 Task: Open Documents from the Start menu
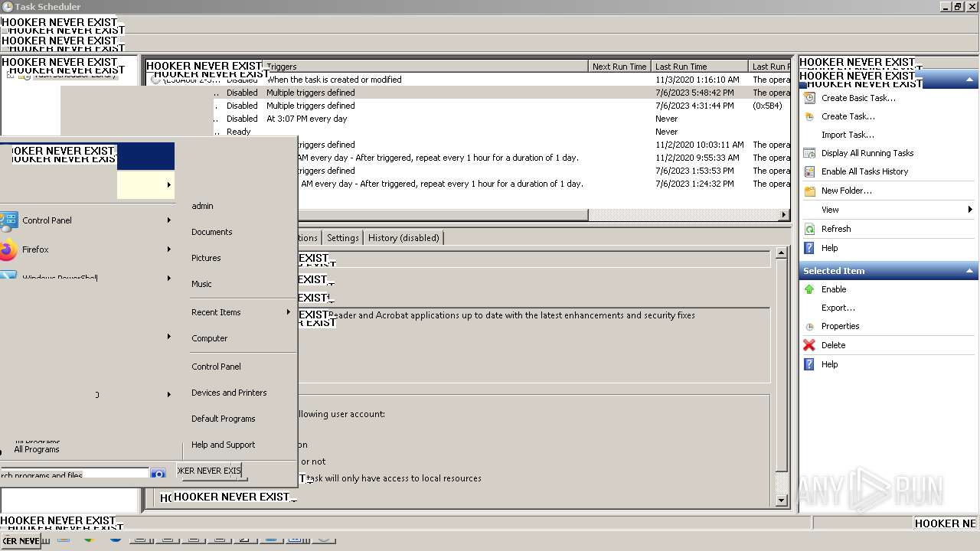click(x=211, y=232)
